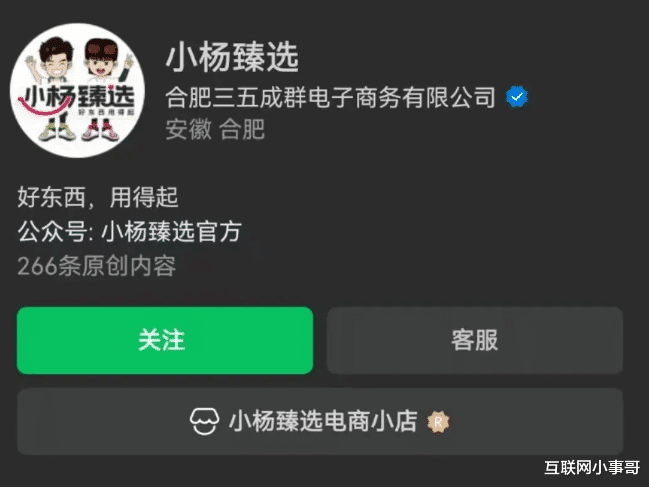Image resolution: width=649 pixels, height=487 pixels.
Task: Click the cartoon sneakers in the avatar
Action: [x=79, y=130]
